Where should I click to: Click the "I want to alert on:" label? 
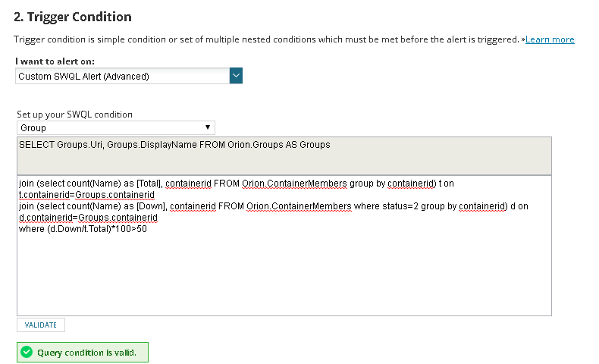point(55,61)
